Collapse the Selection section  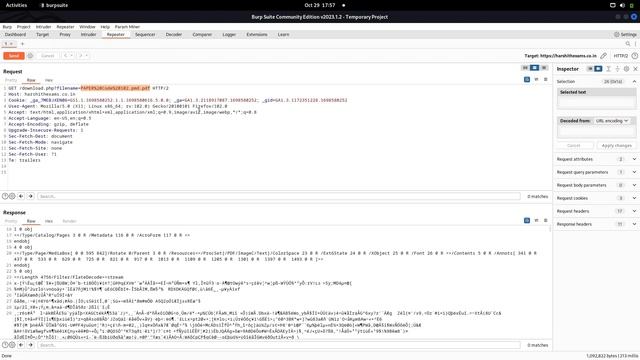[634, 82]
